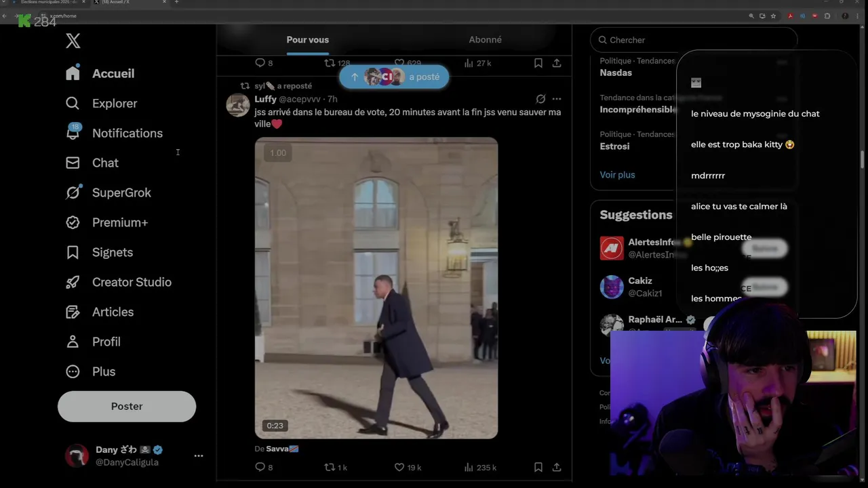View 27 k stats of upper post

478,63
